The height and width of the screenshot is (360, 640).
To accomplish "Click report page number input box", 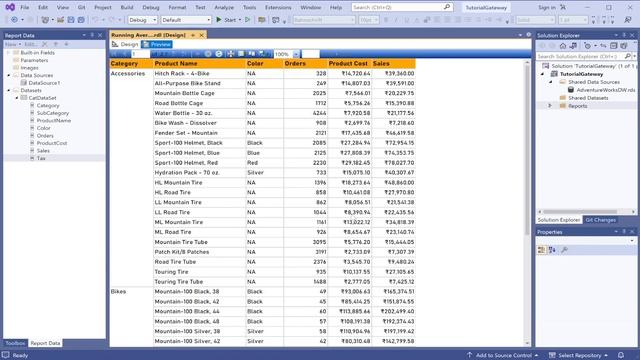I will (140, 54).
